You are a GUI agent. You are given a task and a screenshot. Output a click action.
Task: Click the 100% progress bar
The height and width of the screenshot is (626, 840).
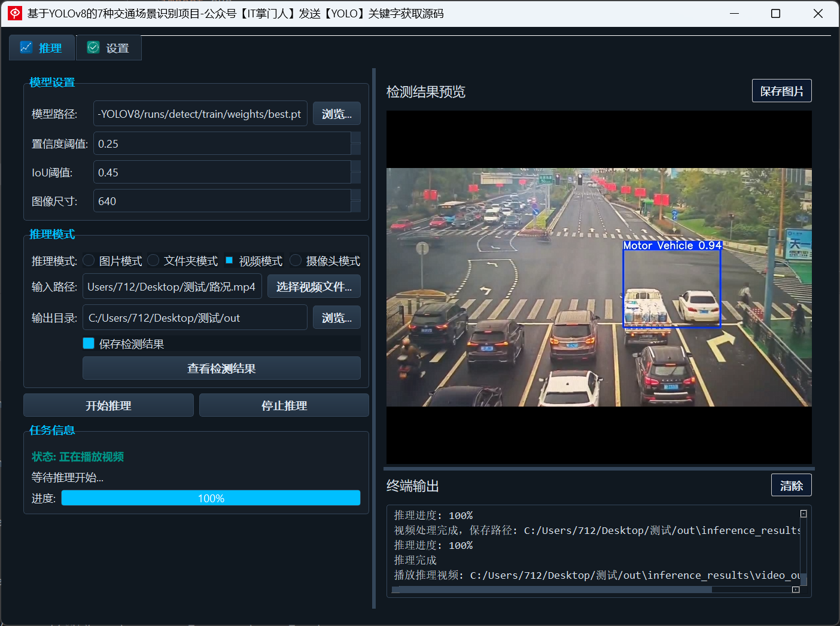click(x=211, y=498)
